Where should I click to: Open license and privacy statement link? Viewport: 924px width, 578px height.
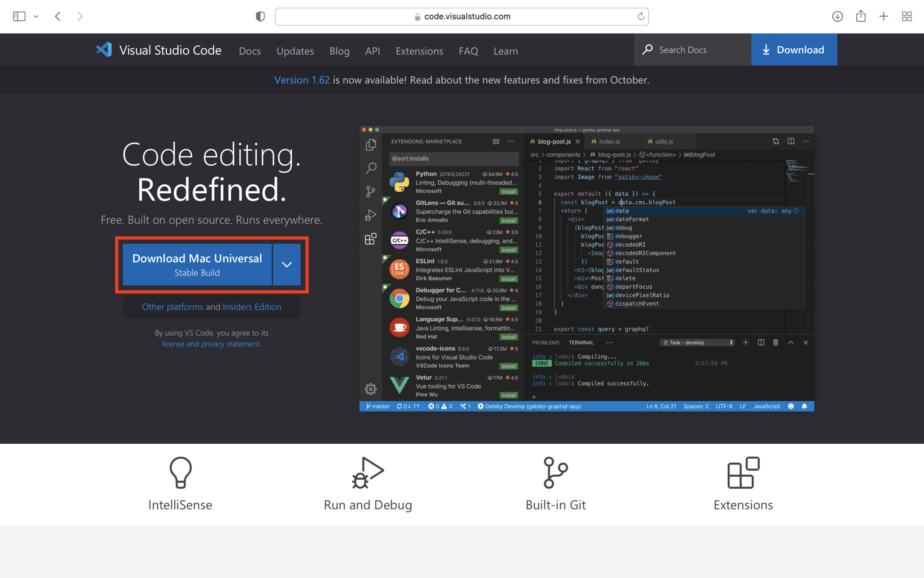click(x=211, y=344)
